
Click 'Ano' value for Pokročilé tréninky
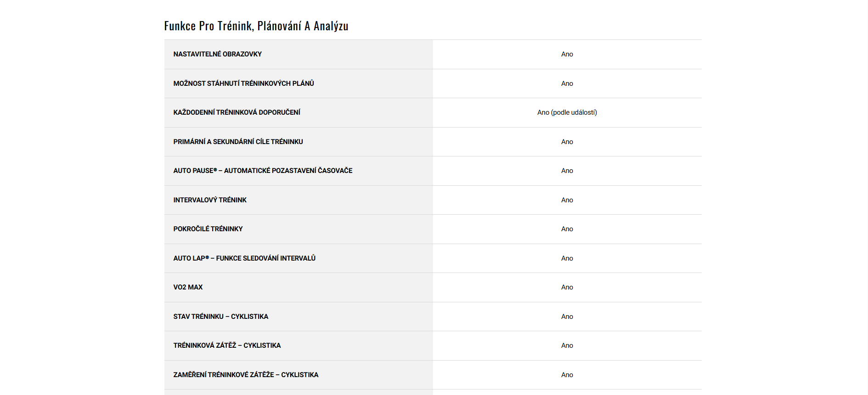(567, 229)
